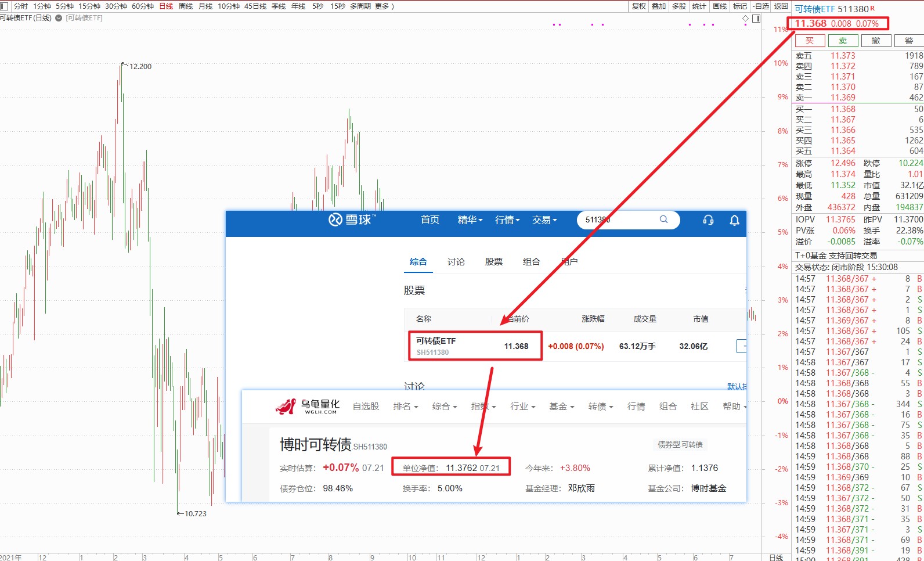Open the 统计 statistics tool
The height and width of the screenshot is (561, 924).
tap(699, 6)
